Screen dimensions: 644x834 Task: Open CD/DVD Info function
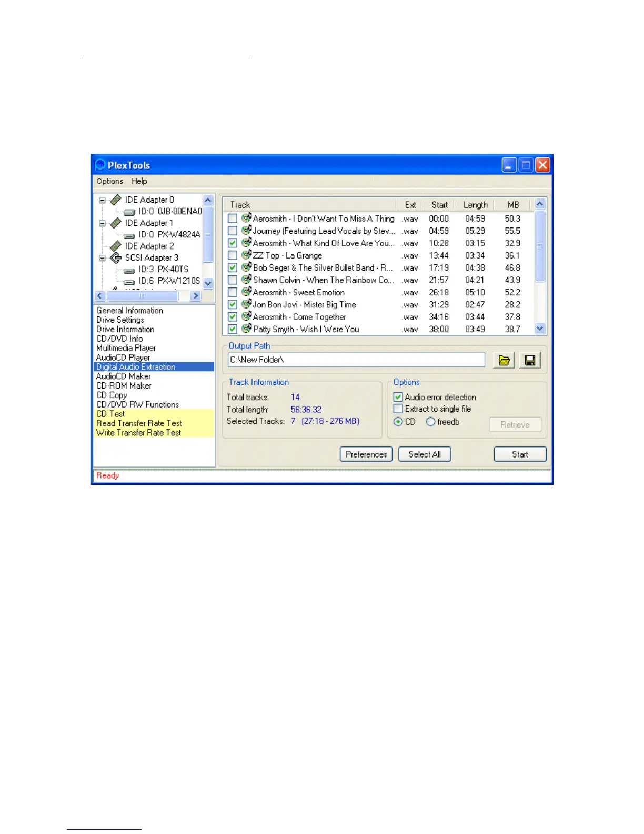tap(119, 339)
